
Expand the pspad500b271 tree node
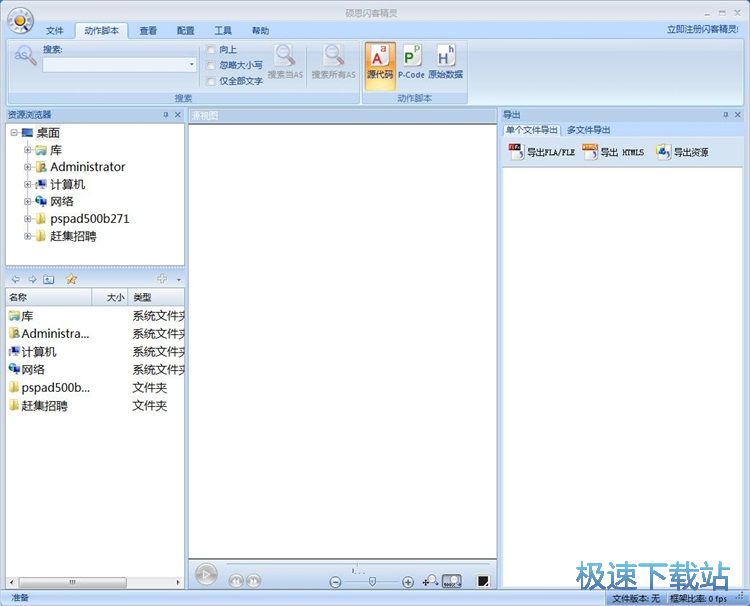28,219
